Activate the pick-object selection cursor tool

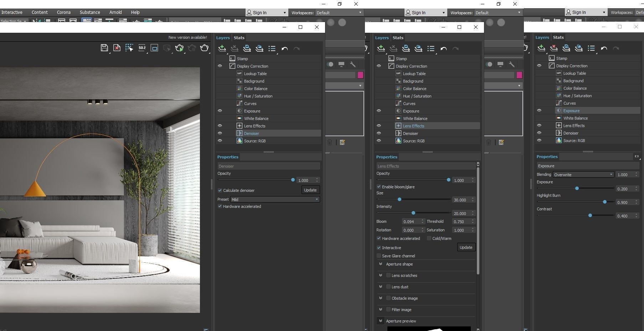click(x=129, y=48)
